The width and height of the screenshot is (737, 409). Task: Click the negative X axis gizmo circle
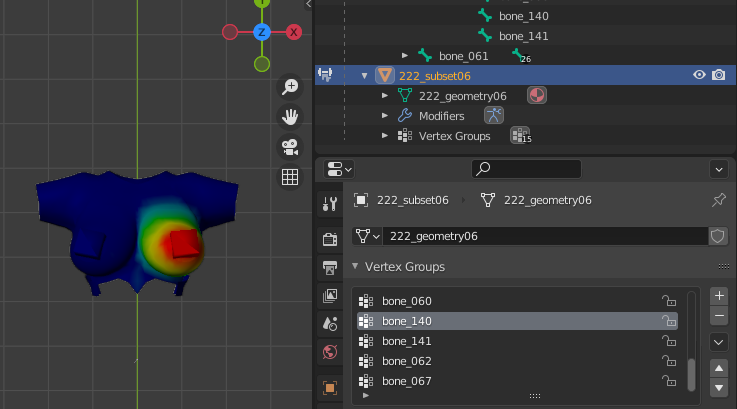pos(230,32)
